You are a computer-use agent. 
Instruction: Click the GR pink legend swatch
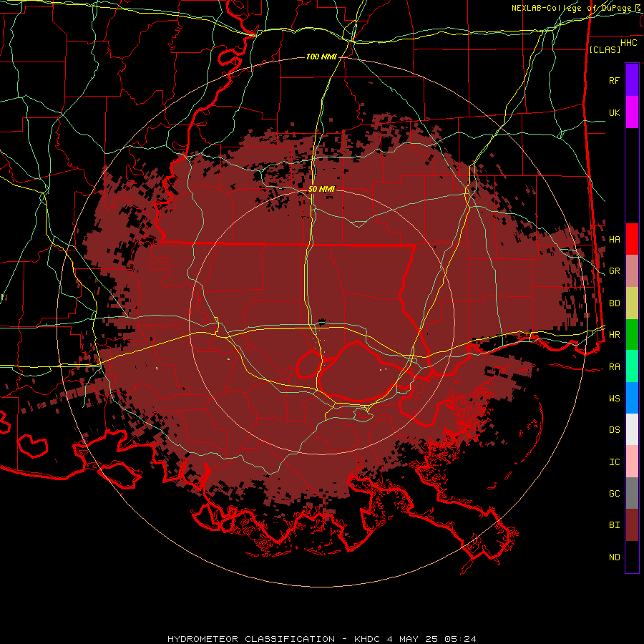coord(632,271)
